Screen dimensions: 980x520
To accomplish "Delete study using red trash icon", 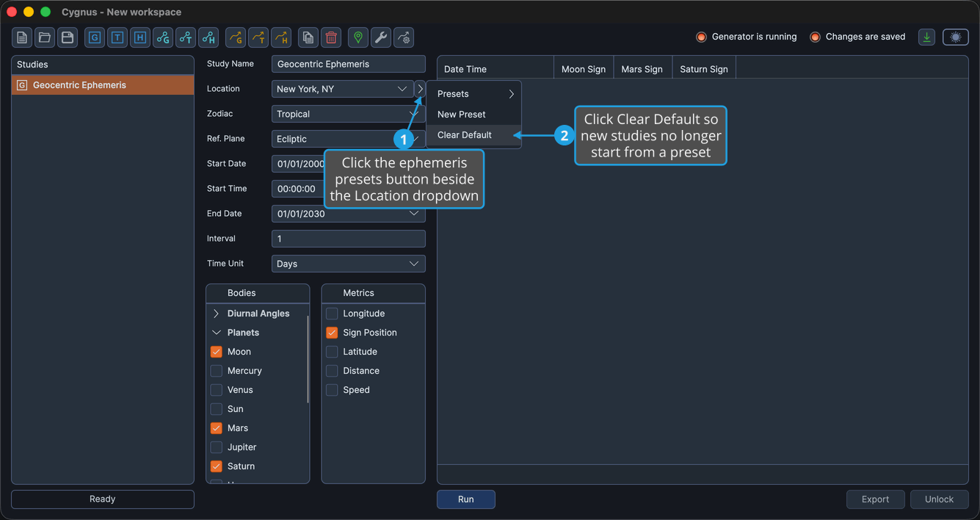I will pos(331,37).
